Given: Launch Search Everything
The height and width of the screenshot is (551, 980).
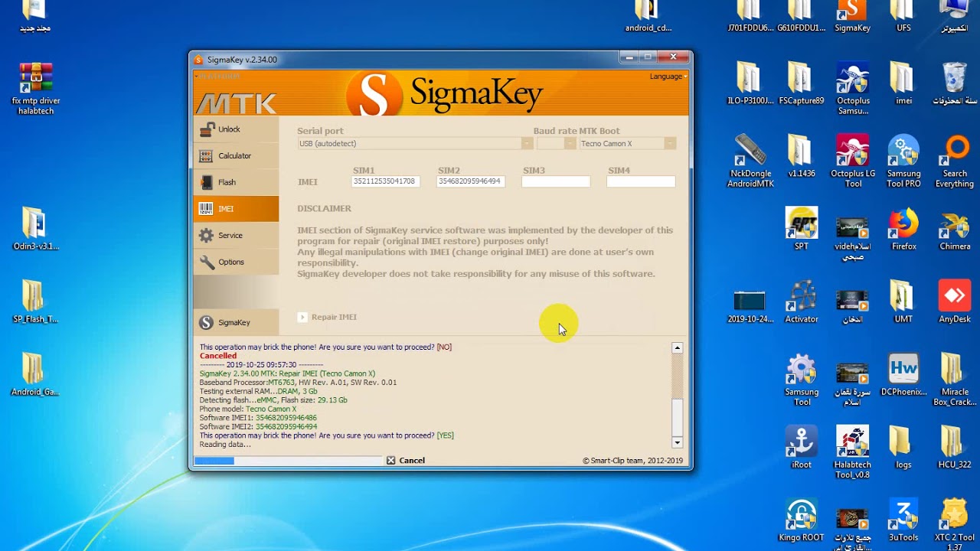Looking at the screenshot, I should [x=954, y=161].
